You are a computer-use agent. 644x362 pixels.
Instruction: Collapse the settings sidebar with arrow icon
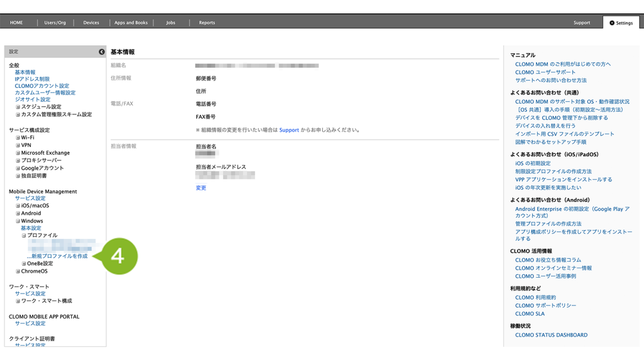101,52
